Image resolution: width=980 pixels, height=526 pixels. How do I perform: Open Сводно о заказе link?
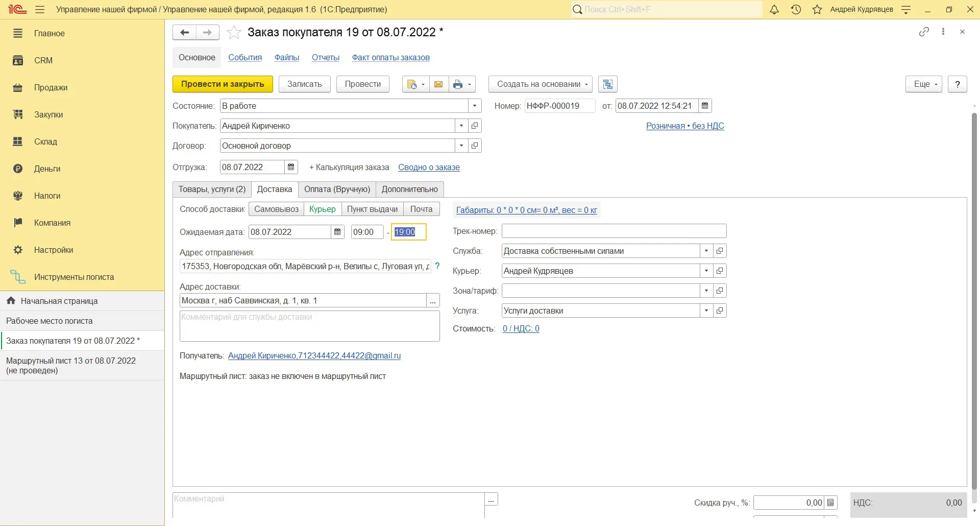point(429,167)
